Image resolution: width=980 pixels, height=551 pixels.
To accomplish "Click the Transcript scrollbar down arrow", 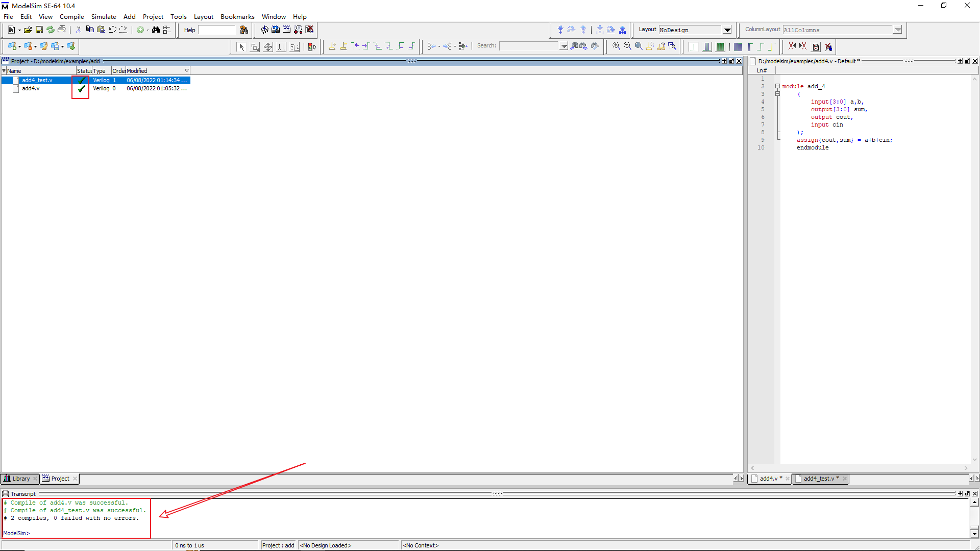I will coord(974,534).
